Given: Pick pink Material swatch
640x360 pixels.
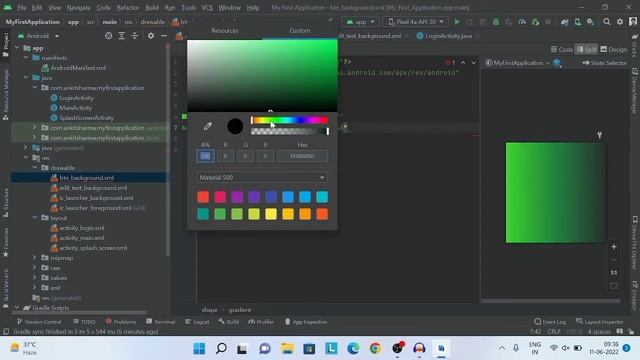Looking at the screenshot, I should click(220, 197).
